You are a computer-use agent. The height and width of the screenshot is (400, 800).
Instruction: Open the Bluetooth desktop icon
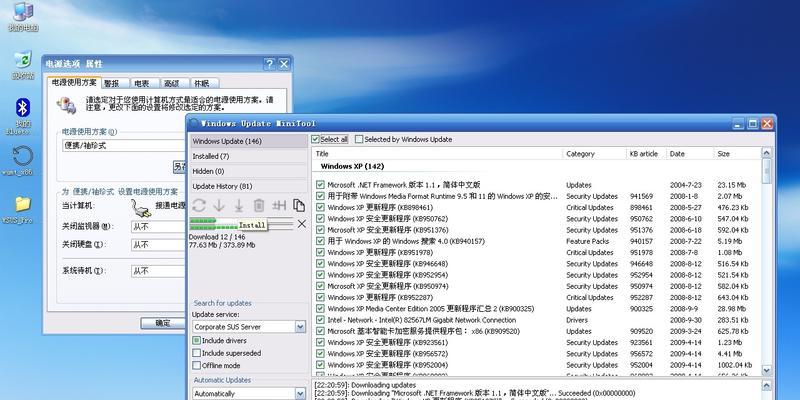click(22, 116)
